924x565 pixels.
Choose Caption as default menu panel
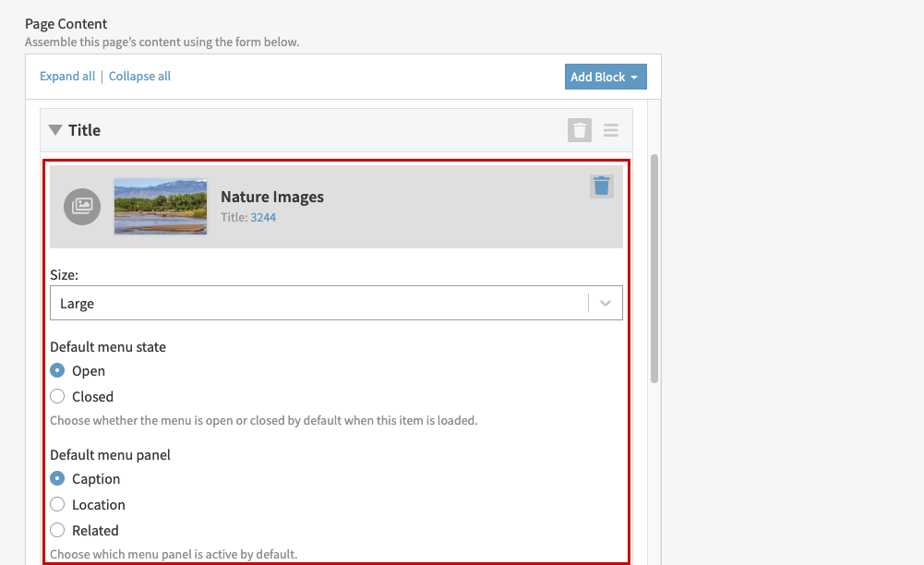click(56, 478)
